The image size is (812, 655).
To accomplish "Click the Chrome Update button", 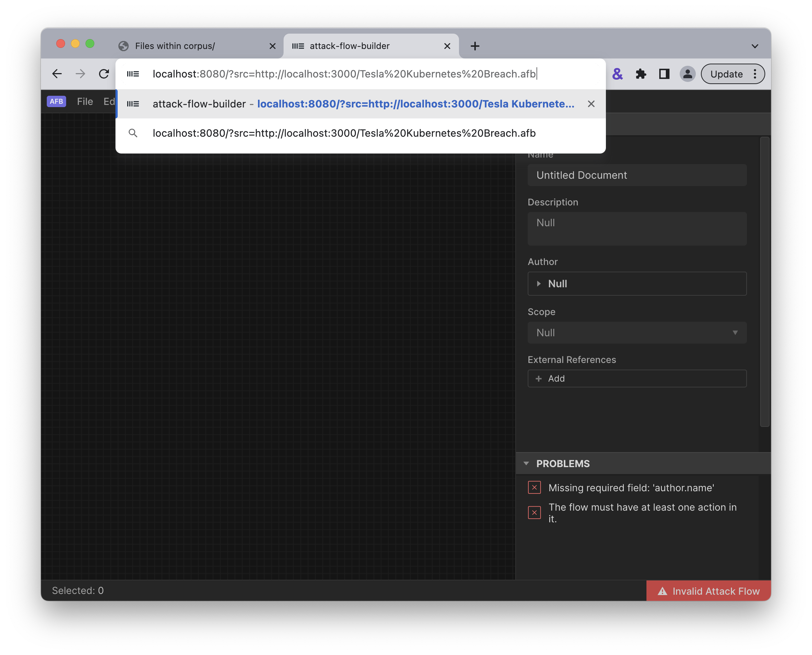I will (x=726, y=74).
